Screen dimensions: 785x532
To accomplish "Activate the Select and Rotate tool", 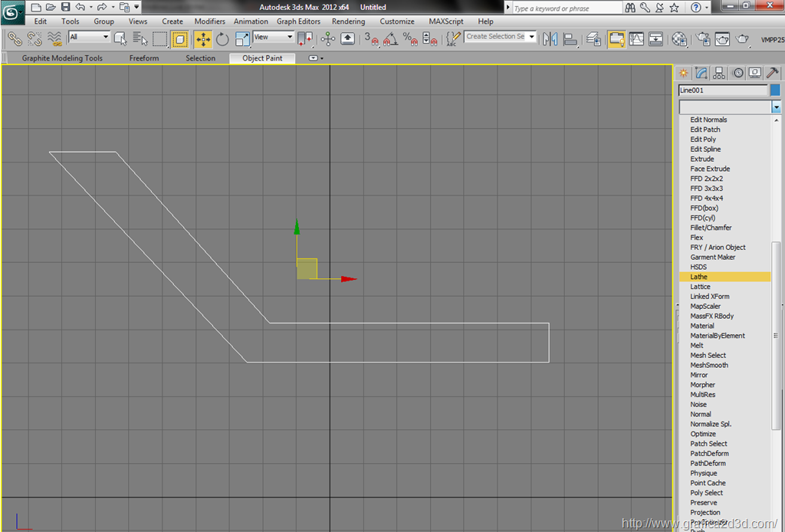I will 222,39.
